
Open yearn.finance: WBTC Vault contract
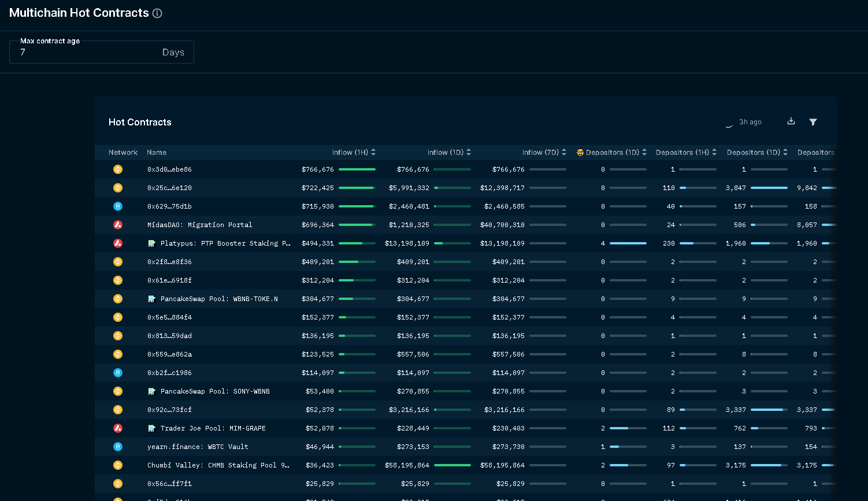tap(198, 447)
